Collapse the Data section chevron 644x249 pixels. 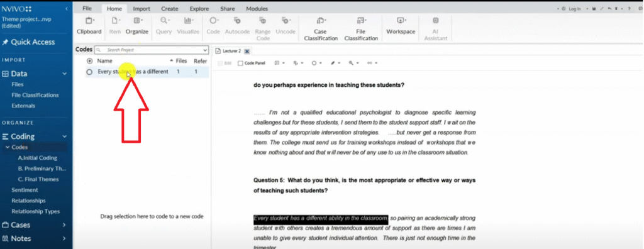pyautogui.click(x=65, y=74)
